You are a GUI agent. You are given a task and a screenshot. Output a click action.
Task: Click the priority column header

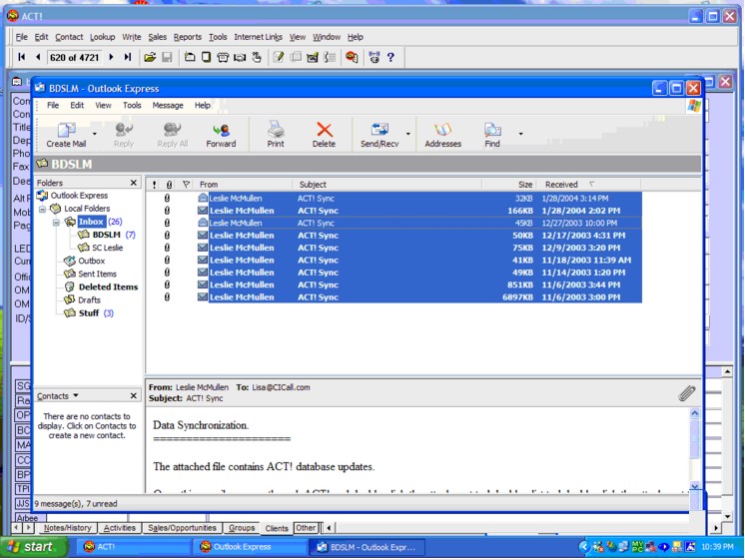click(x=154, y=185)
